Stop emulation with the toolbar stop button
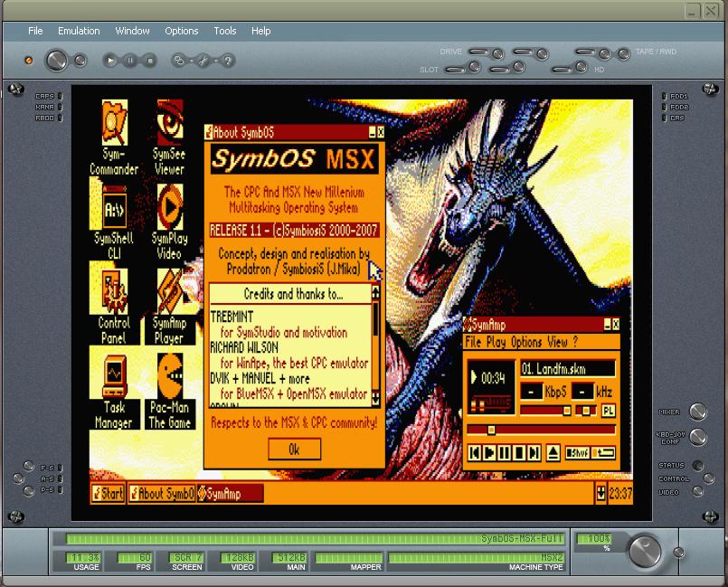The height and width of the screenshot is (587, 728). 149,61
